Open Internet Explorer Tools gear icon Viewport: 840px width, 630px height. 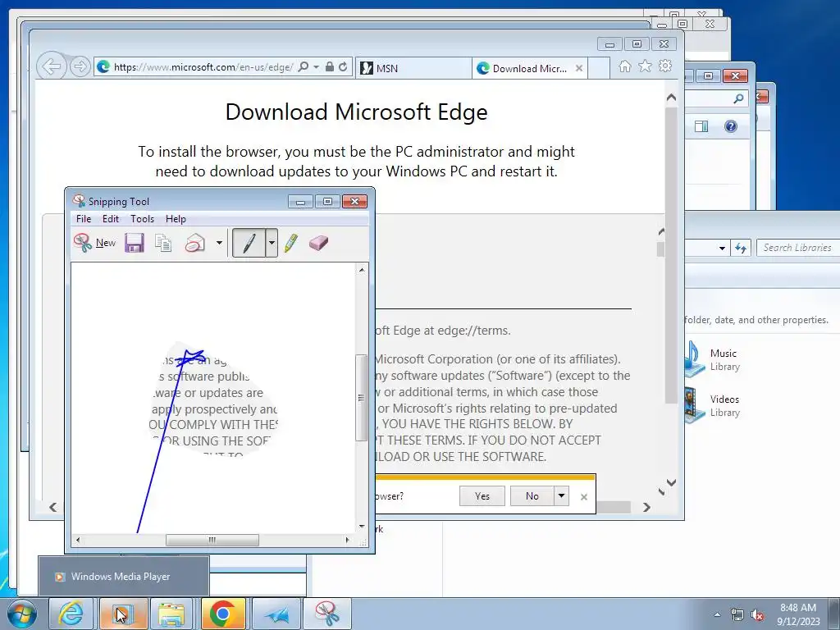(664, 66)
